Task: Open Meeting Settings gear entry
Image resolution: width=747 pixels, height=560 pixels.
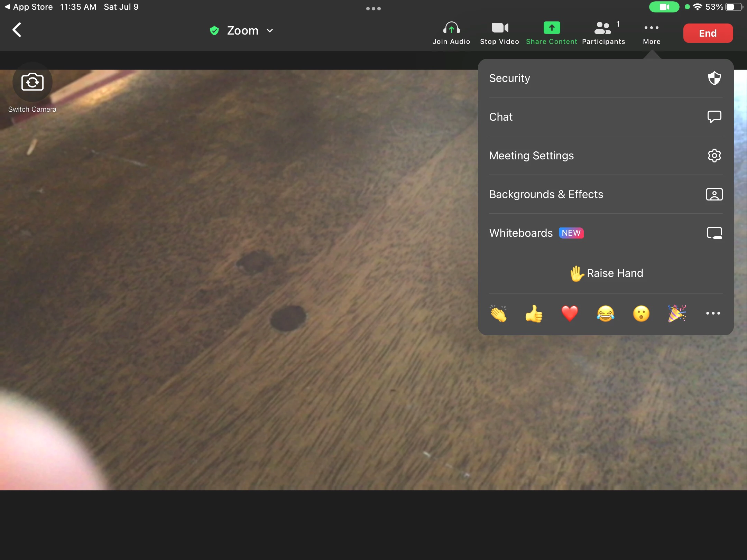Action: pyautogui.click(x=605, y=156)
